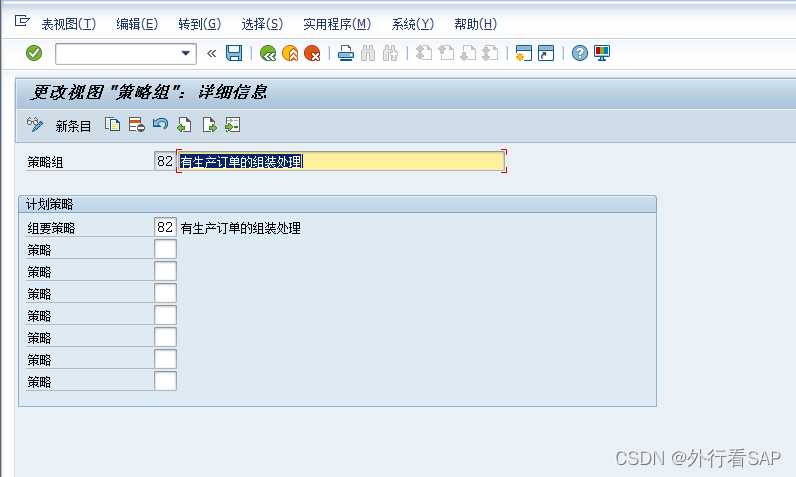The height and width of the screenshot is (477, 796).
Task: Click the third empty 策略 field
Action: click(x=165, y=293)
